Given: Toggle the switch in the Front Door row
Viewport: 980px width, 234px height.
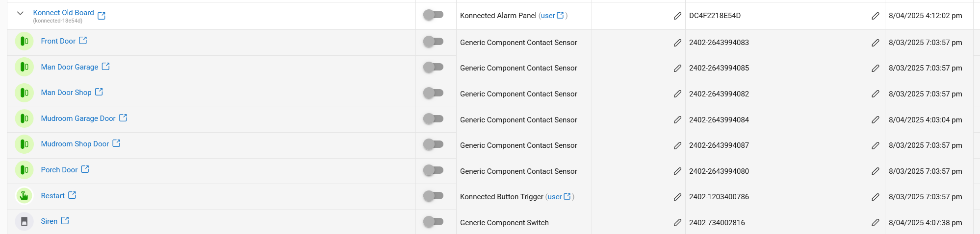Looking at the screenshot, I should pos(433,42).
